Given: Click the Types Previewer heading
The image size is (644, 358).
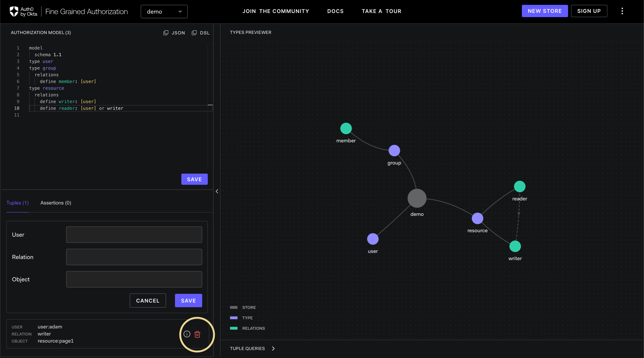Looking at the screenshot, I should tap(251, 32).
